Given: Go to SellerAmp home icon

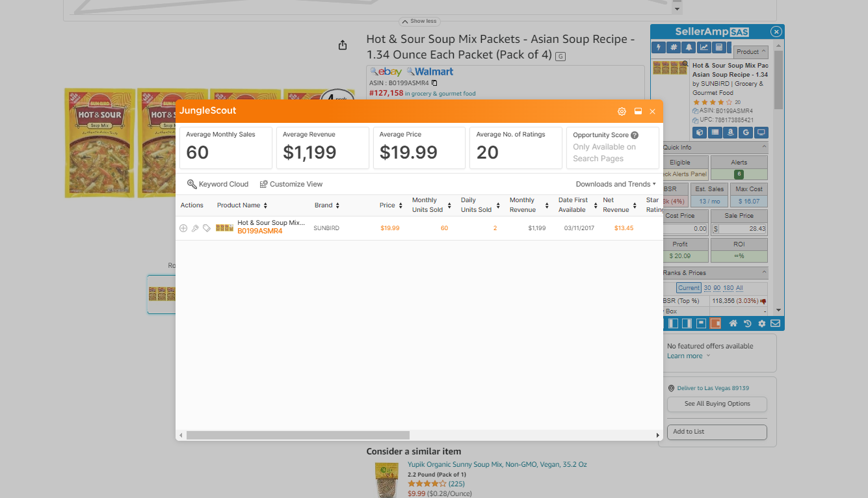Looking at the screenshot, I should coord(733,323).
